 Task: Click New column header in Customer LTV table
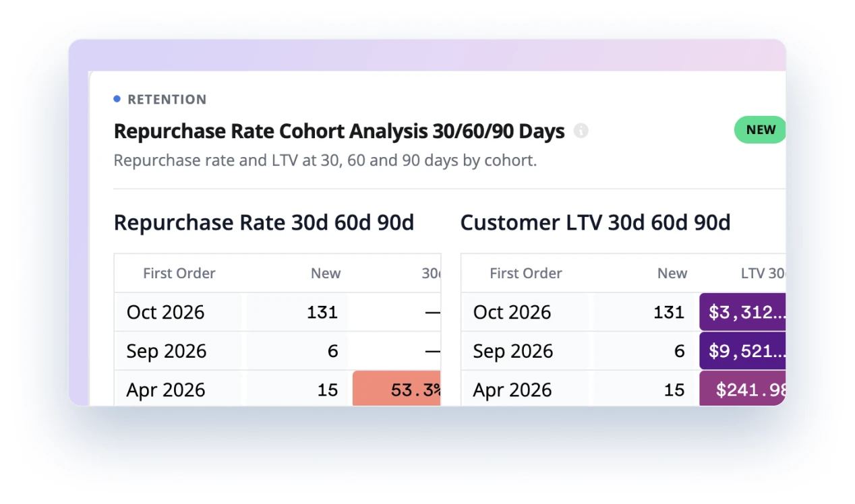tap(672, 274)
